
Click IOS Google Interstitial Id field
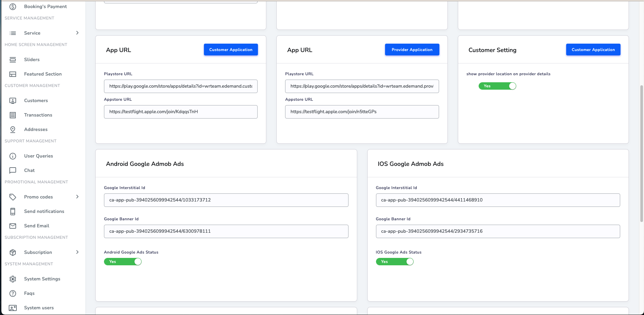pyautogui.click(x=498, y=200)
